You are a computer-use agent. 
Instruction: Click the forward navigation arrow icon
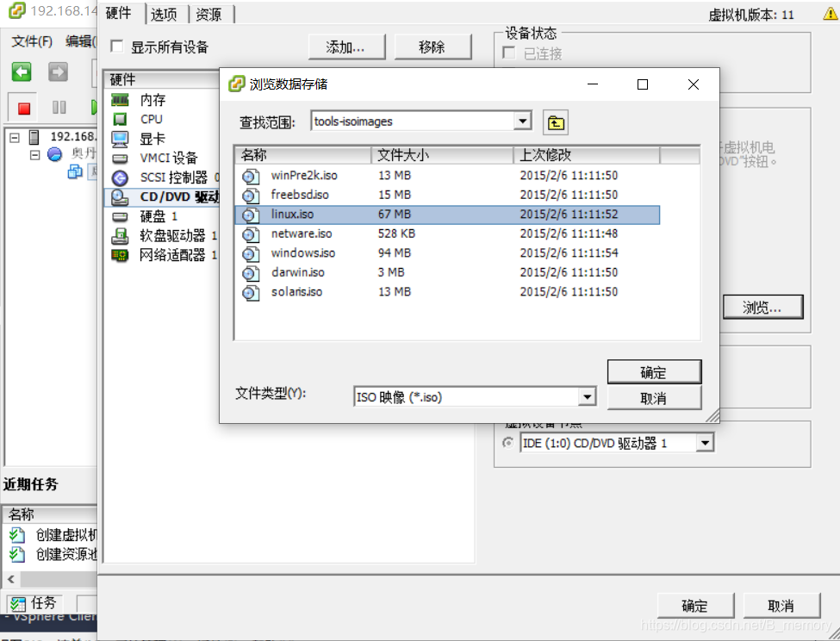point(58,72)
